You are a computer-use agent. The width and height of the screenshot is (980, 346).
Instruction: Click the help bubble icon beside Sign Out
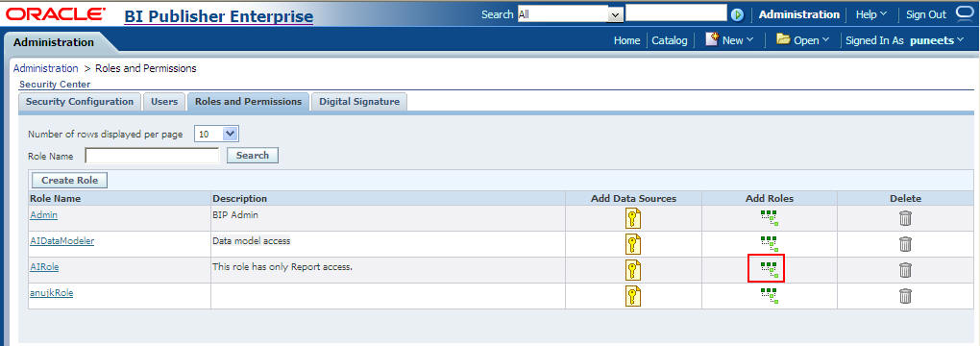point(966,13)
